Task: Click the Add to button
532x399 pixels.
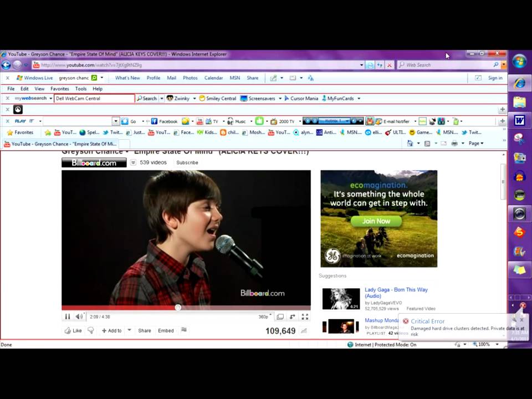Action: click(x=111, y=330)
